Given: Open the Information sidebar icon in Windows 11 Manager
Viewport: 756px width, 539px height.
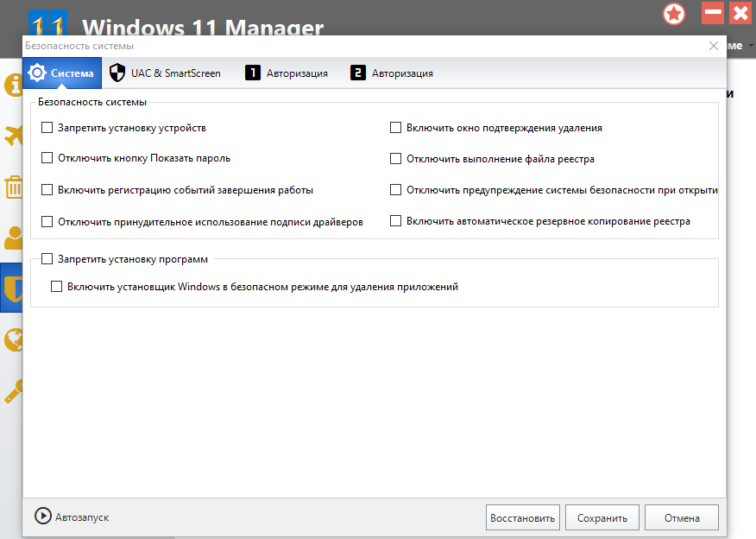Looking at the screenshot, I should tap(13, 85).
